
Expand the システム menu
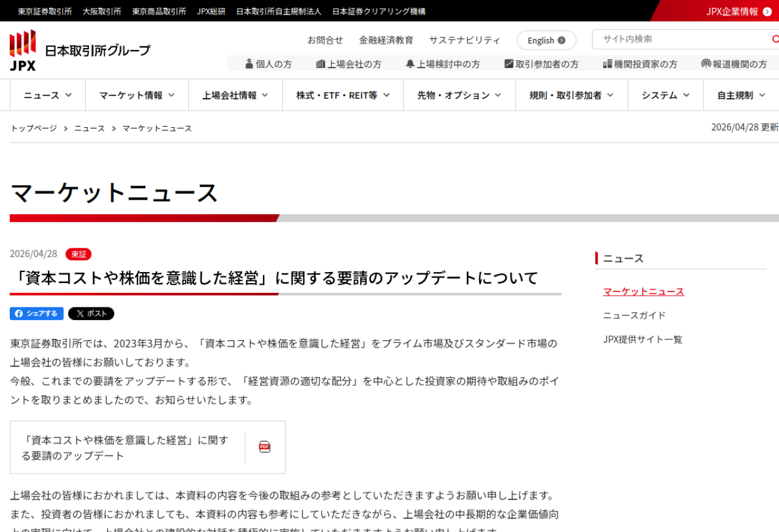[x=665, y=95]
